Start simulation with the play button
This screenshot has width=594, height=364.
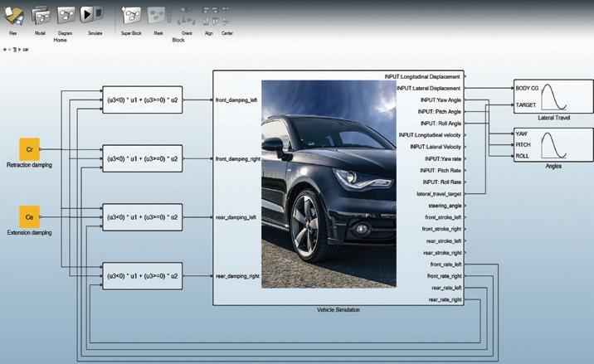86,14
